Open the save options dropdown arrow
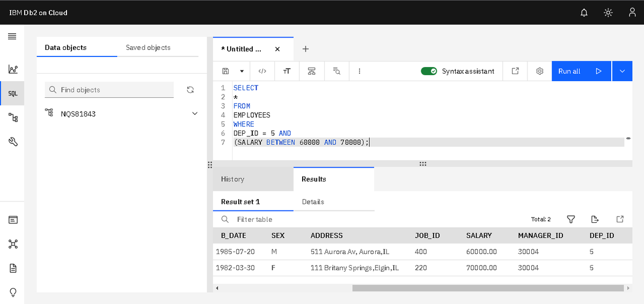The image size is (644, 304). (x=241, y=71)
